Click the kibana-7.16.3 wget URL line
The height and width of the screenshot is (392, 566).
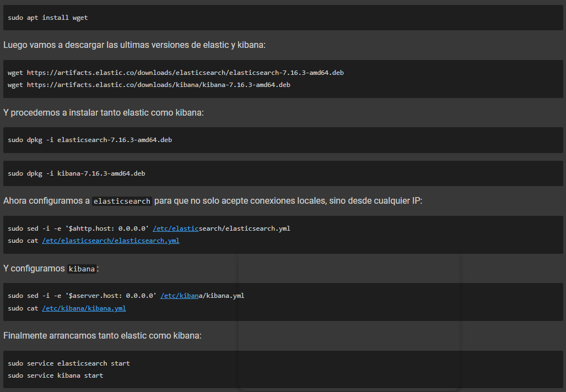coord(148,84)
